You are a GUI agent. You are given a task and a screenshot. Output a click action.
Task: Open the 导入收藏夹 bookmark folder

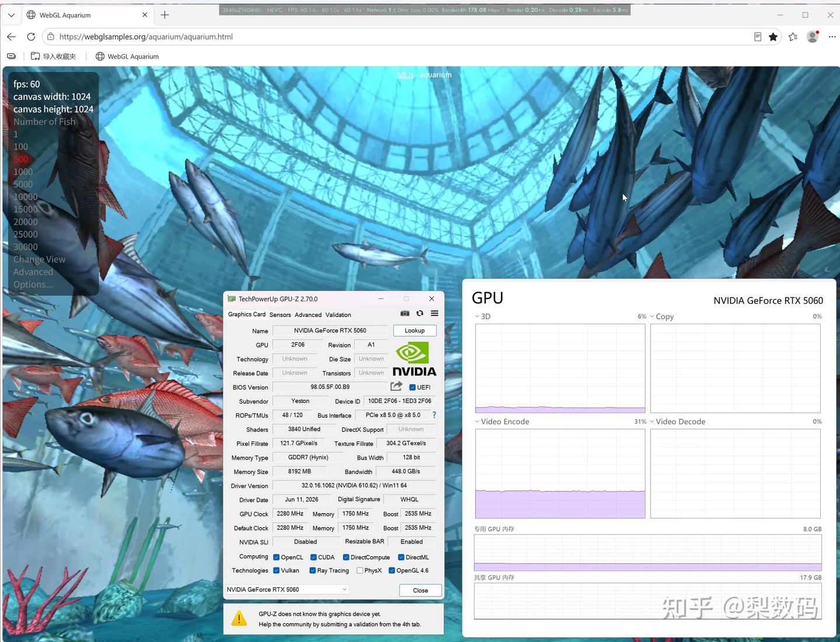(53, 57)
